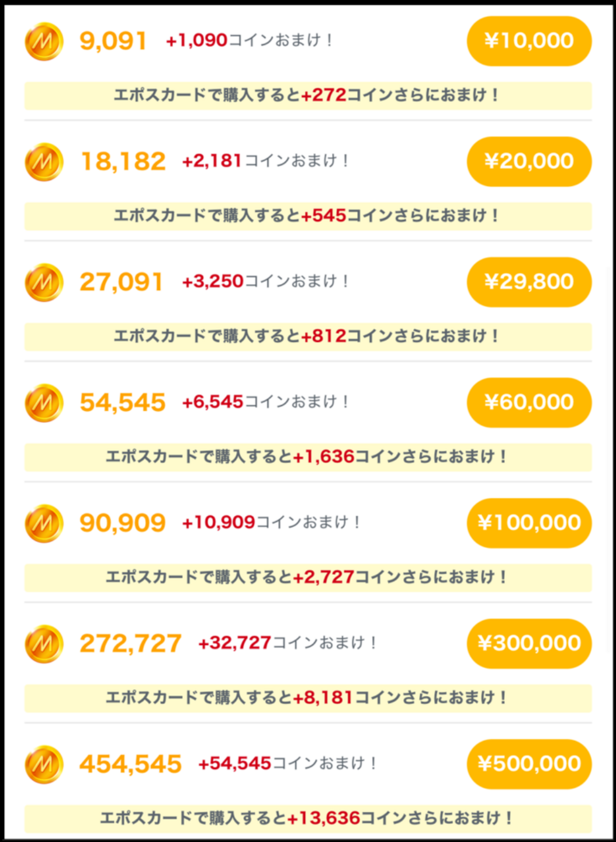This screenshot has width=616, height=842.
Task: Choose the ¥100,000 purchase button
Action: pyautogui.click(x=529, y=523)
